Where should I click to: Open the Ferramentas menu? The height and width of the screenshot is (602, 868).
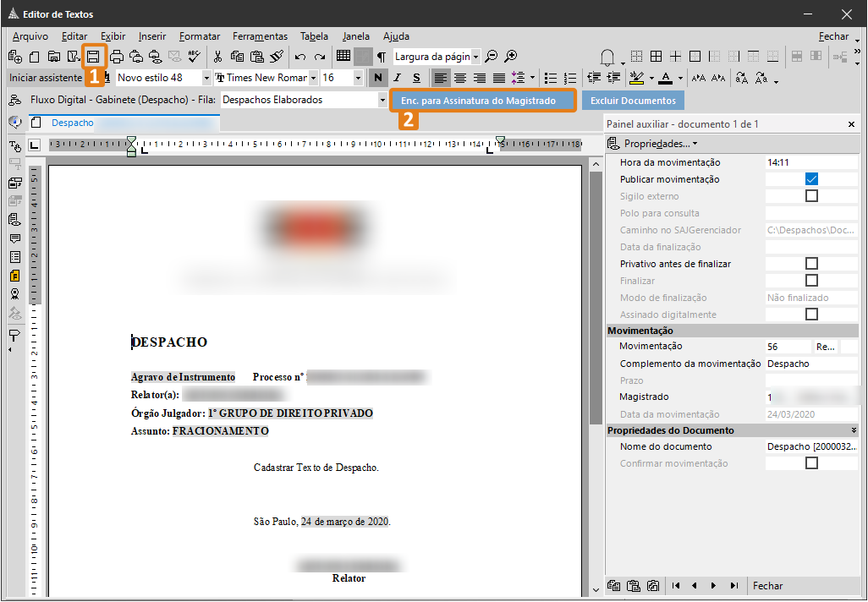point(261,36)
